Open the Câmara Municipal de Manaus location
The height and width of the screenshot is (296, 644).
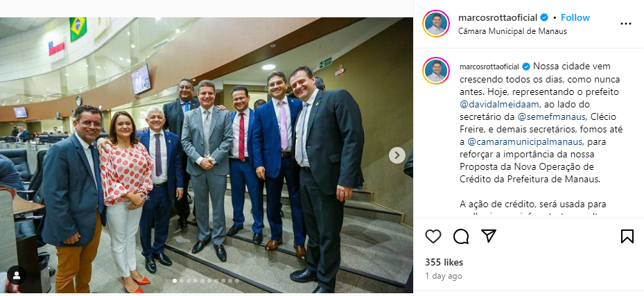512,31
